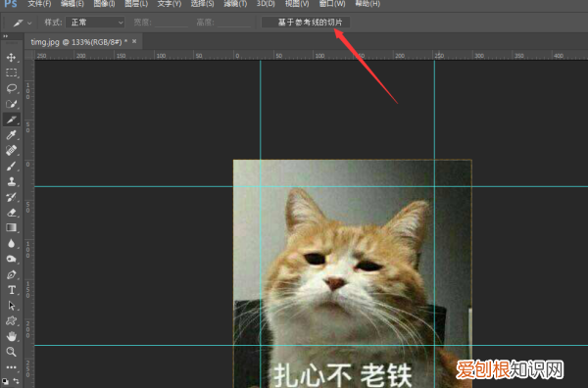Select the Clone Stamp tool
Viewport: 588px width, 388px height.
(11, 181)
